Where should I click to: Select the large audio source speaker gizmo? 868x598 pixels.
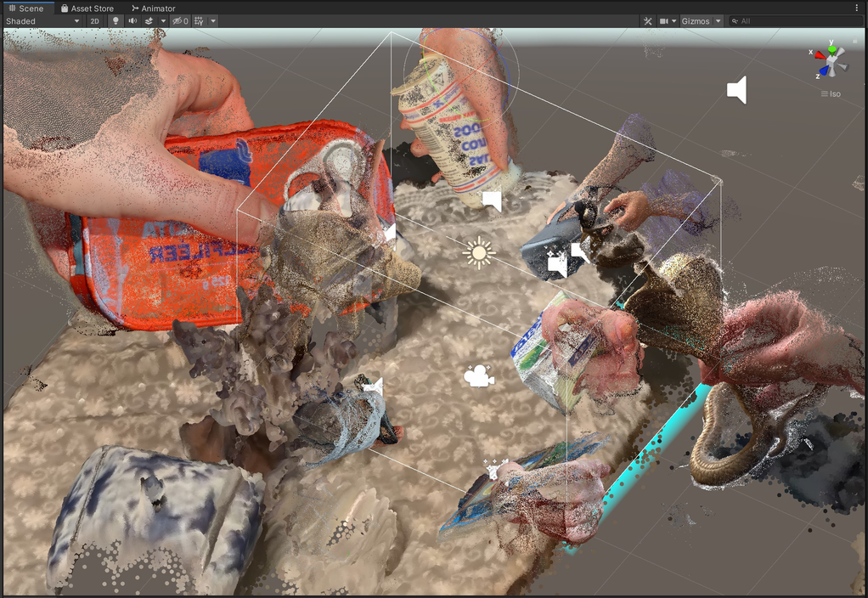[x=737, y=90]
